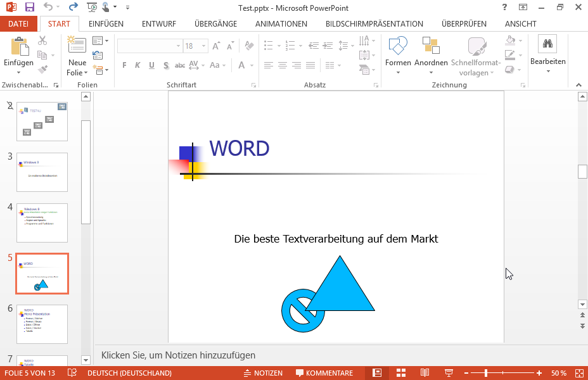Click DEUTSCH (DEUTSCHLAND) language indicator
Image resolution: width=588 pixels, height=380 pixels.
point(129,373)
